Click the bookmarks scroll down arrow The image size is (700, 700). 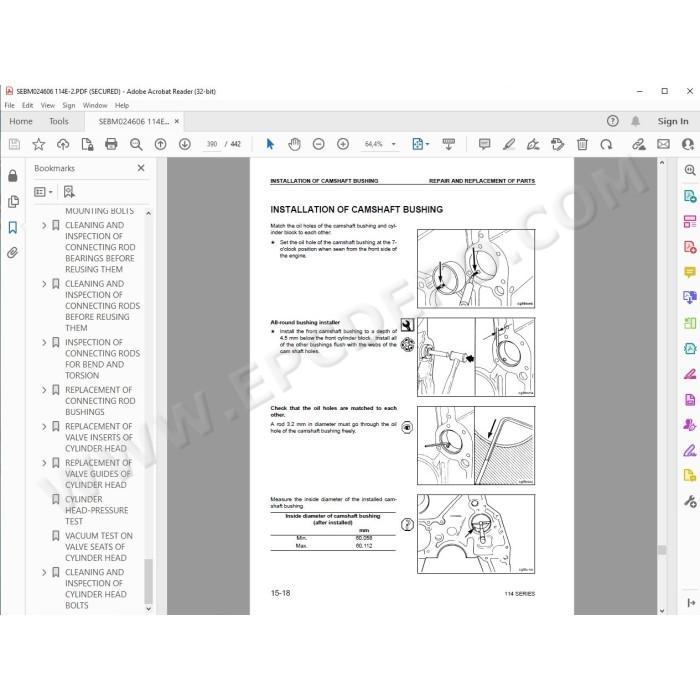pos(149,609)
